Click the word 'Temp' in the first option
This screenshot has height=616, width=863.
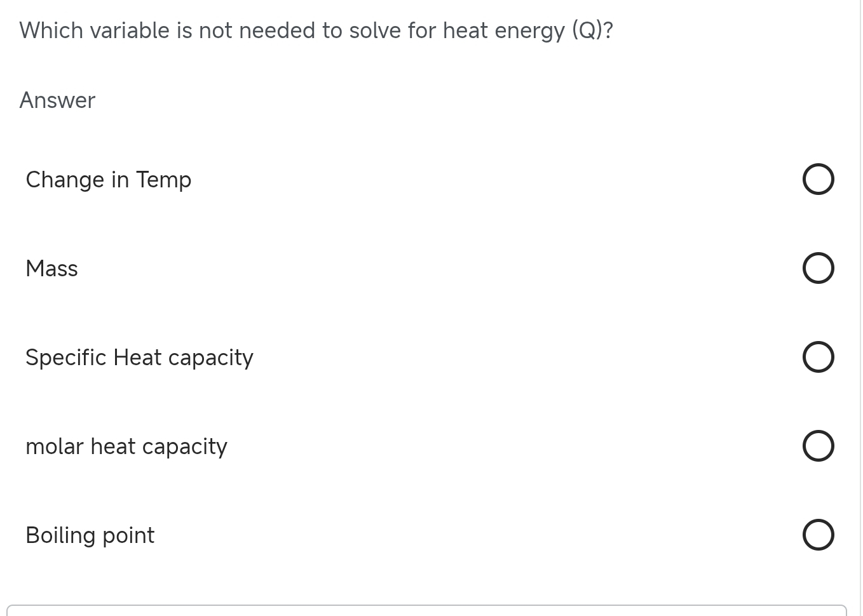click(x=163, y=180)
